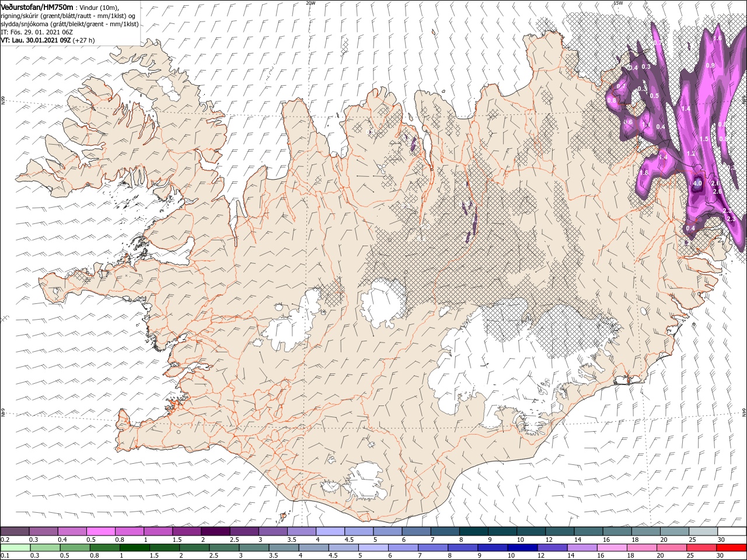Viewport: 747px width, 560px height.
Task: Pick light pink swatch between 16 and 18 in rain scale
Action: pos(612,548)
